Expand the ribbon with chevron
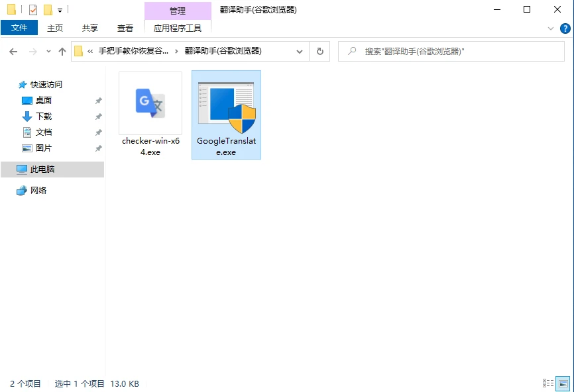The width and height of the screenshot is (574, 392). click(x=551, y=28)
